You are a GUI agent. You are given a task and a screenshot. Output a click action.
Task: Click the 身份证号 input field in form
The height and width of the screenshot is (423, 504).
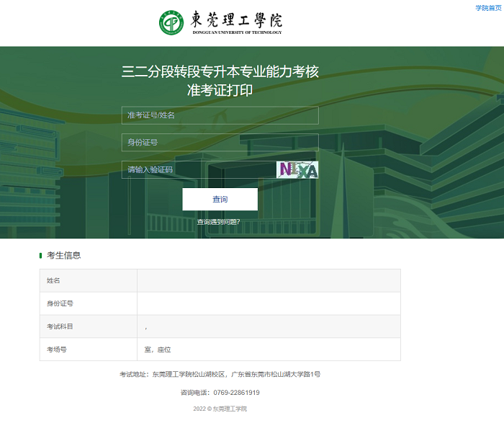[x=220, y=143]
